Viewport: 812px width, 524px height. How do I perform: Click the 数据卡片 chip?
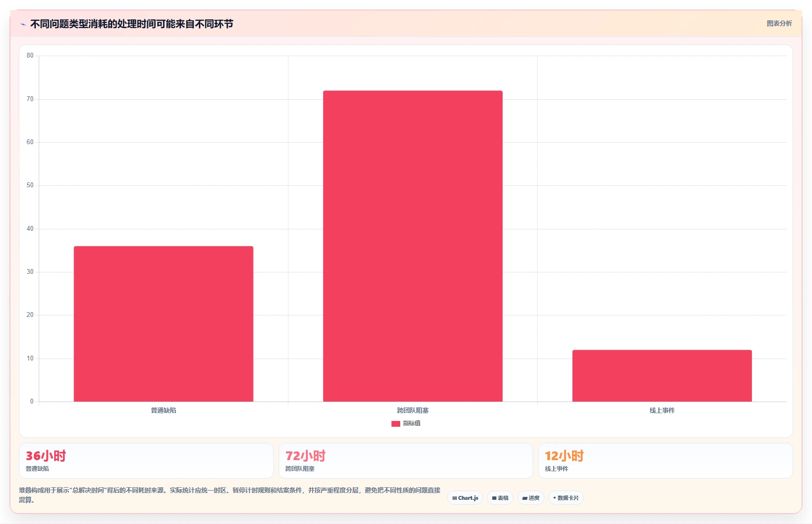pos(566,498)
